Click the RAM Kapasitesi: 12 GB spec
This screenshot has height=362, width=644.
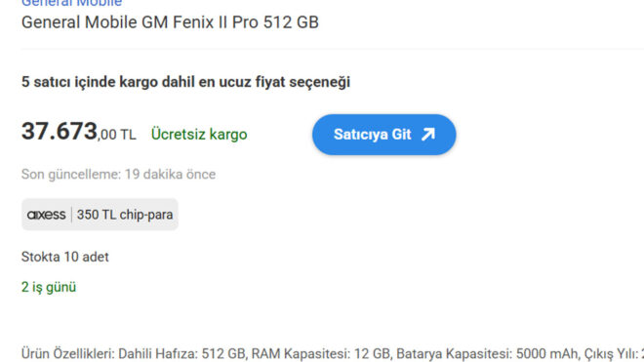[322, 354]
